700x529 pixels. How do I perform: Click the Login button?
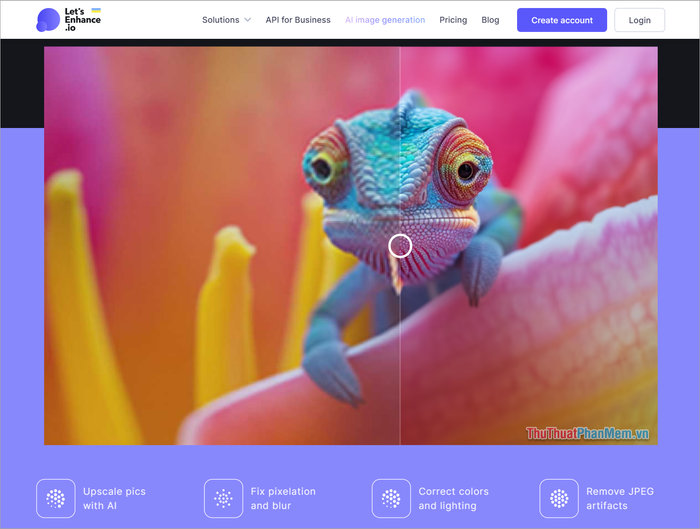[x=639, y=20]
